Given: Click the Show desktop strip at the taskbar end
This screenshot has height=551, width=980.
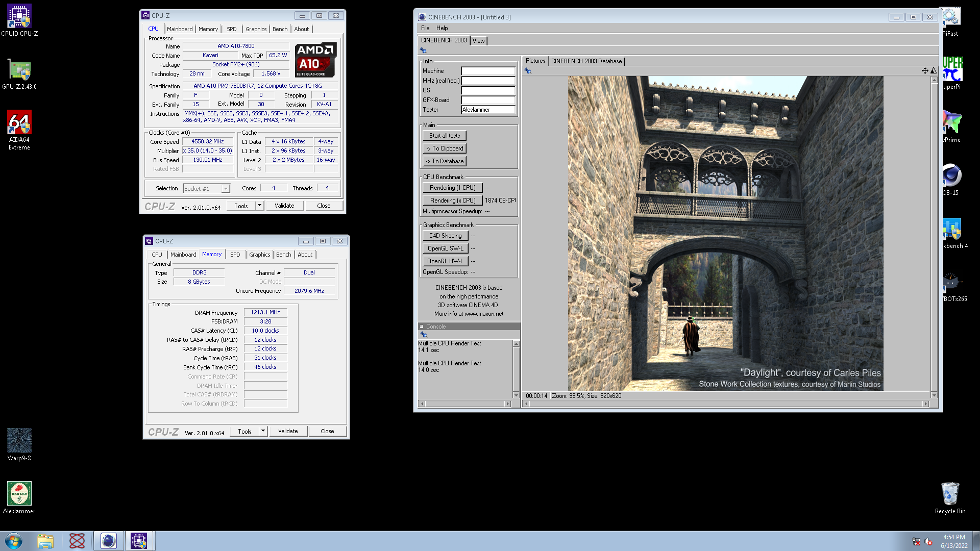Looking at the screenshot, I should coord(976,541).
